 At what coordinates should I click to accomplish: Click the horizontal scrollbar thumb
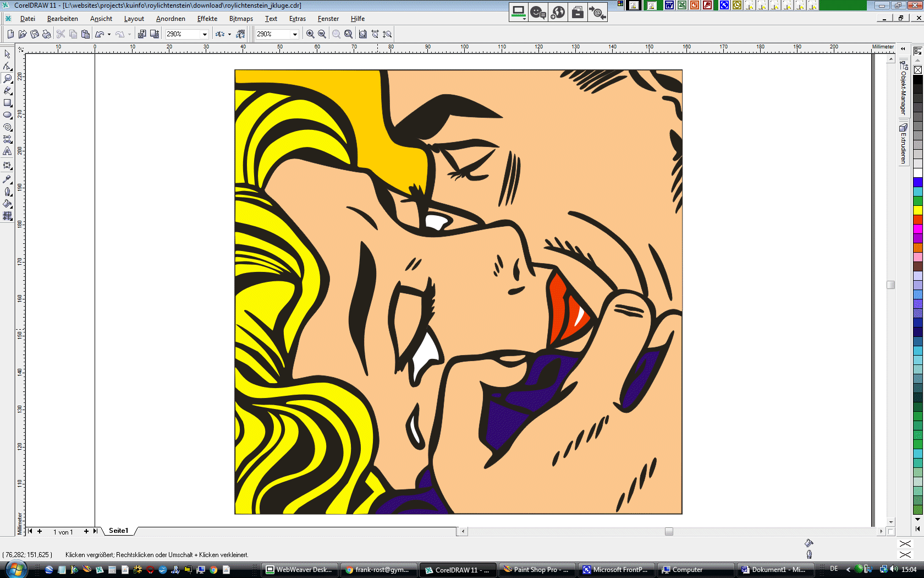point(669,531)
